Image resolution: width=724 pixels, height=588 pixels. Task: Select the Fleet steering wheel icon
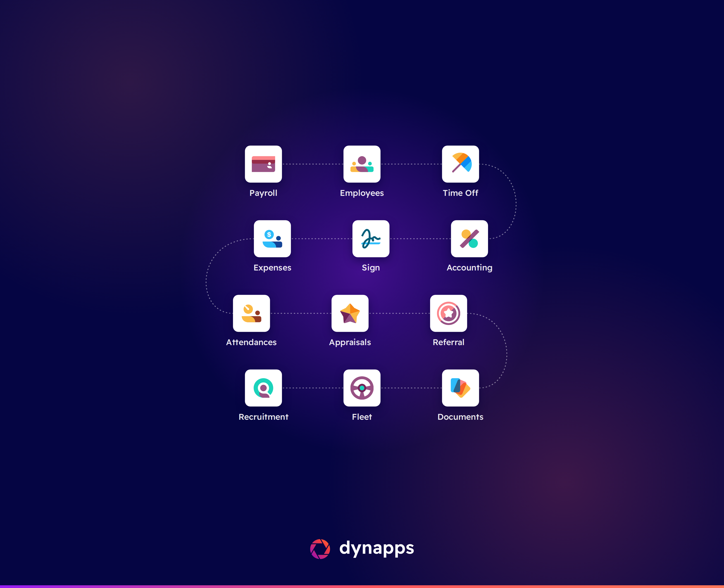pos(362,388)
